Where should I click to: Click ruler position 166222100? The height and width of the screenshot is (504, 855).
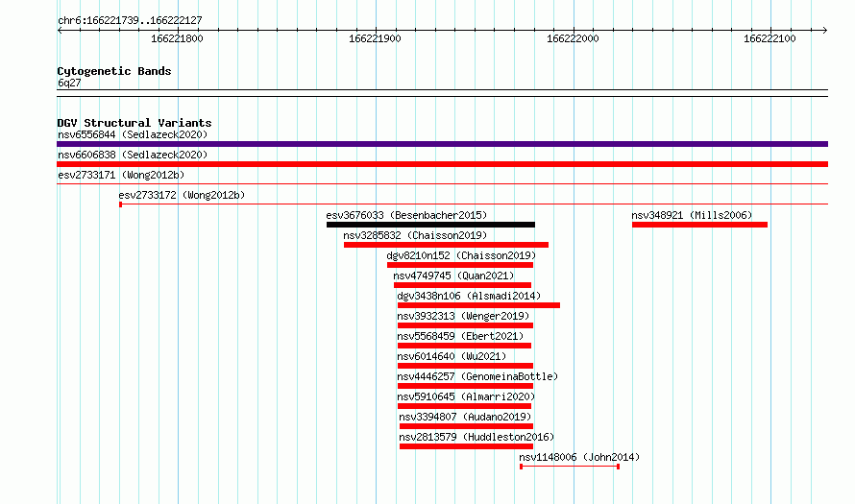pyautogui.click(x=769, y=38)
